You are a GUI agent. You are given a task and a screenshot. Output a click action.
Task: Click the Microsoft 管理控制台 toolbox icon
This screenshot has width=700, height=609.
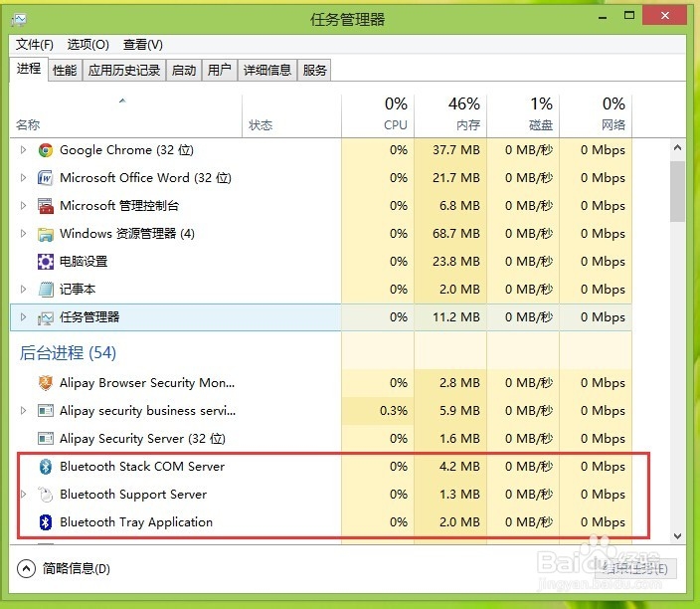point(46,206)
